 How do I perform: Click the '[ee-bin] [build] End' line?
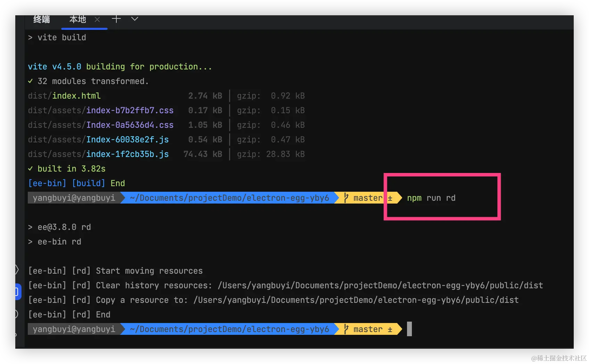(x=76, y=183)
